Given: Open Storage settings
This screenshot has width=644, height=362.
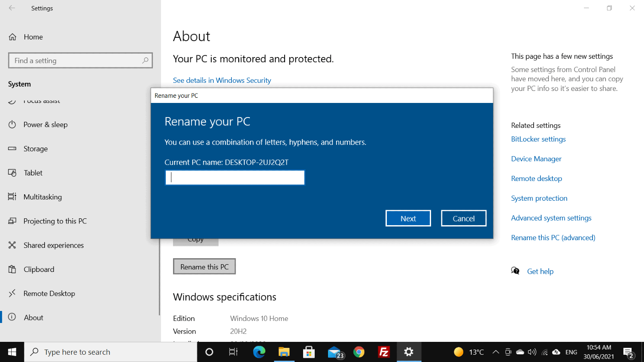Looking at the screenshot, I should click(x=35, y=149).
